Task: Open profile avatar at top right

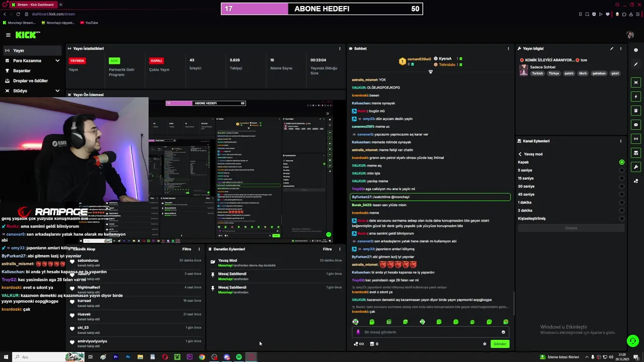Action: click(630, 35)
